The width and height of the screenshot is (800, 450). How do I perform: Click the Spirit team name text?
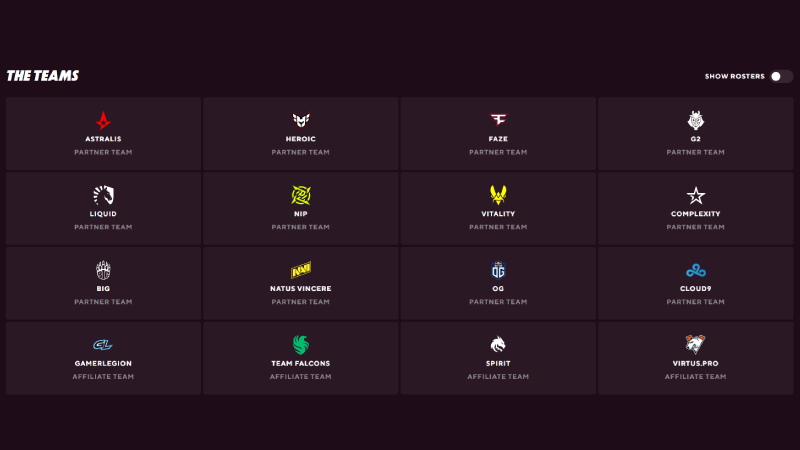(498, 363)
